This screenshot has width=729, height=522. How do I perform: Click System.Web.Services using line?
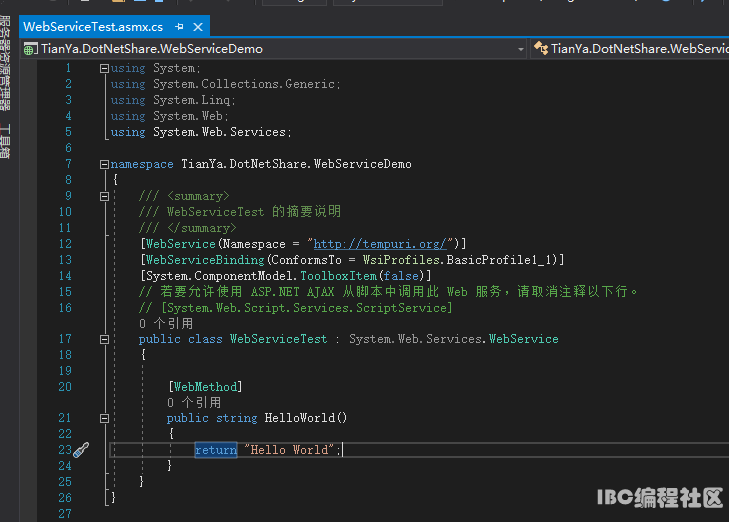201,132
